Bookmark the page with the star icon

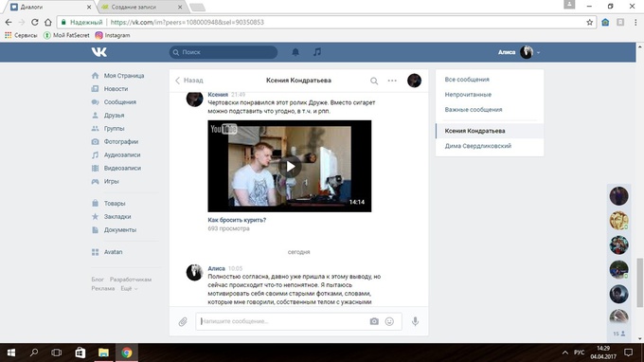[589, 22]
